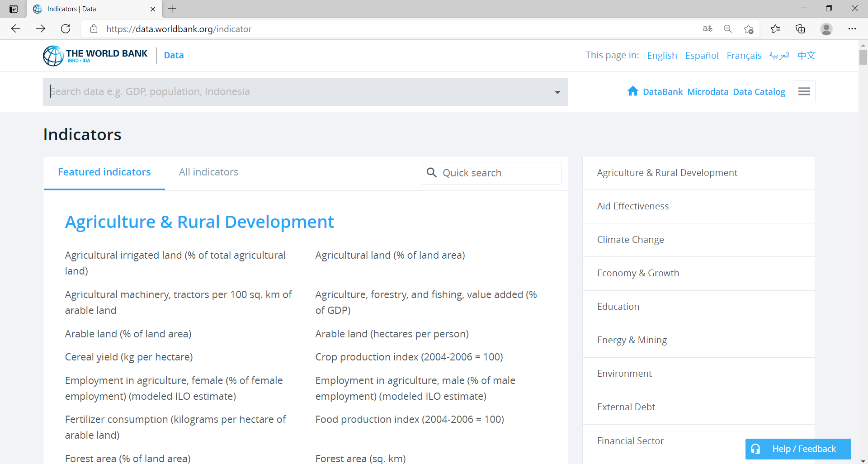Screen dimensions: 868x464
Task: Click the browser zoom magnifier icon
Action: click(x=728, y=29)
